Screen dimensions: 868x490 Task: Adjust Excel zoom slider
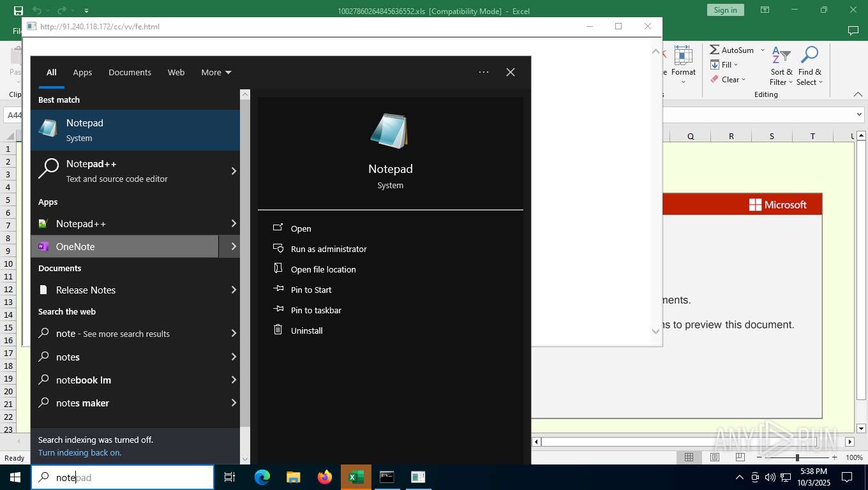pos(797,457)
